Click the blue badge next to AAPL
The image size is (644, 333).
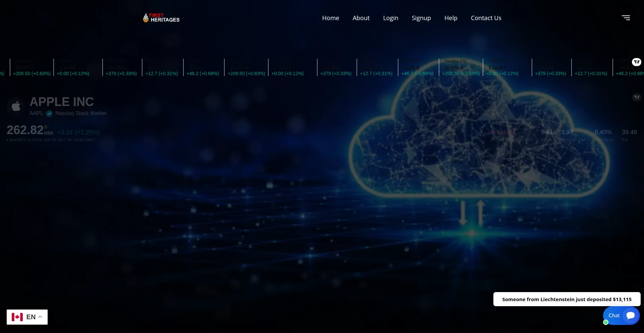[49, 114]
